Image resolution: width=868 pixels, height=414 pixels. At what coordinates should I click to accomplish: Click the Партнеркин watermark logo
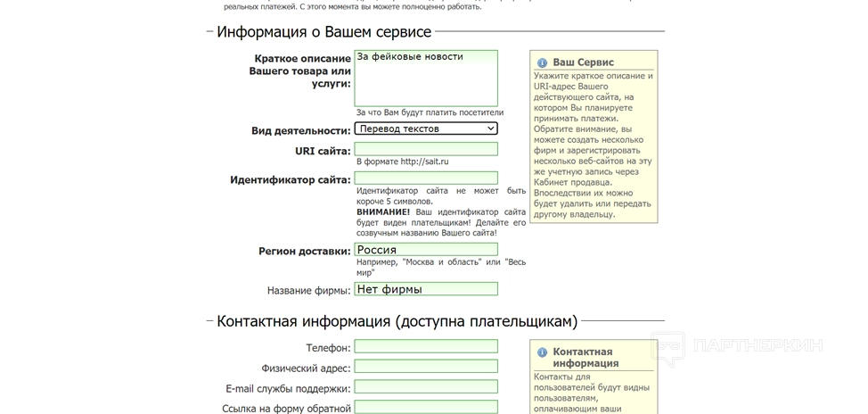click(736, 346)
